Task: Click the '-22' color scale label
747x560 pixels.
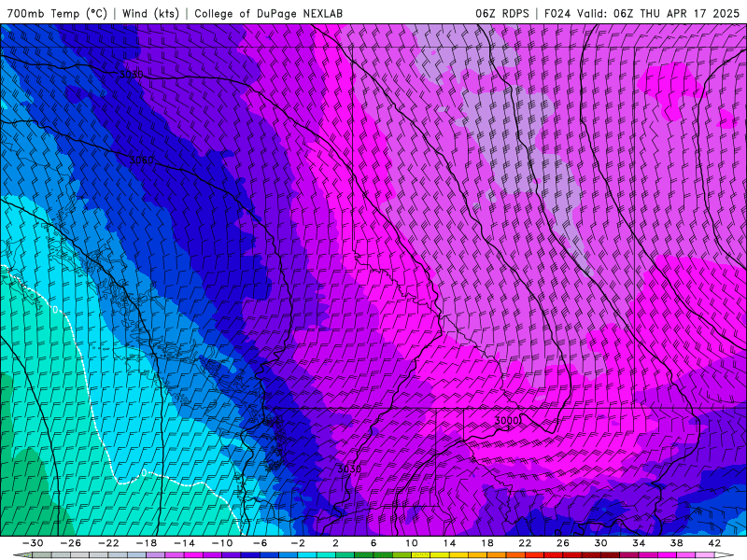Action: pos(108,543)
